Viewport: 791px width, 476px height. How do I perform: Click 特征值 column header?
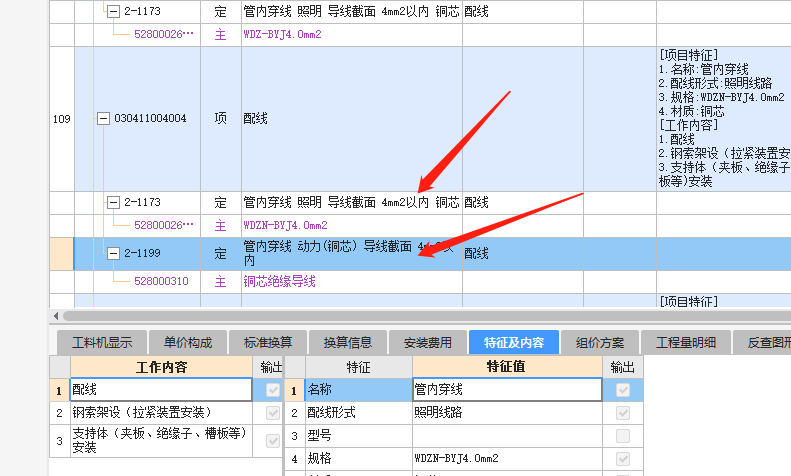click(507, 367)
